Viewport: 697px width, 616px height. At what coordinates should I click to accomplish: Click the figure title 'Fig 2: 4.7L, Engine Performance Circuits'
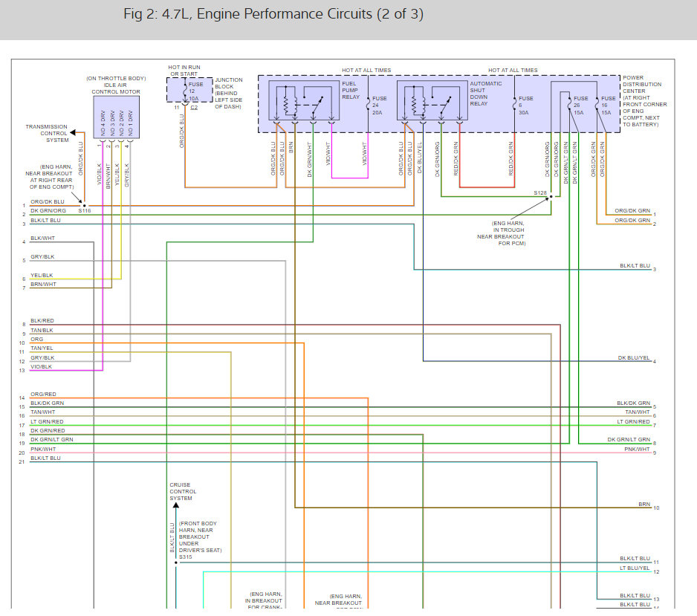(273, 14)
